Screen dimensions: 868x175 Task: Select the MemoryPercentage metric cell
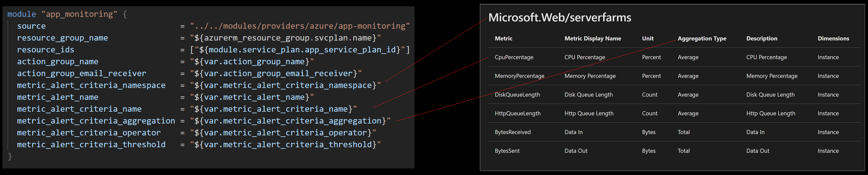[x=519, y=76]
